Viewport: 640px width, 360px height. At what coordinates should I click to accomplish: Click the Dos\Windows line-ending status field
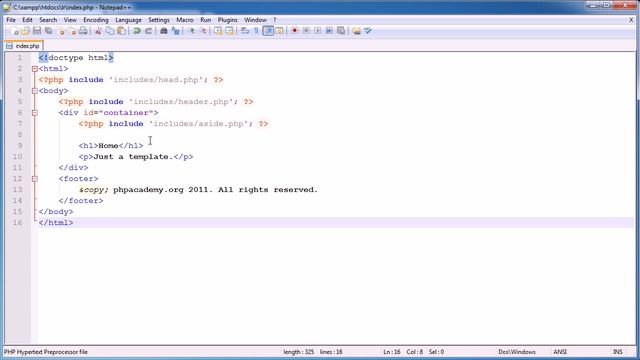coord(517,352)
